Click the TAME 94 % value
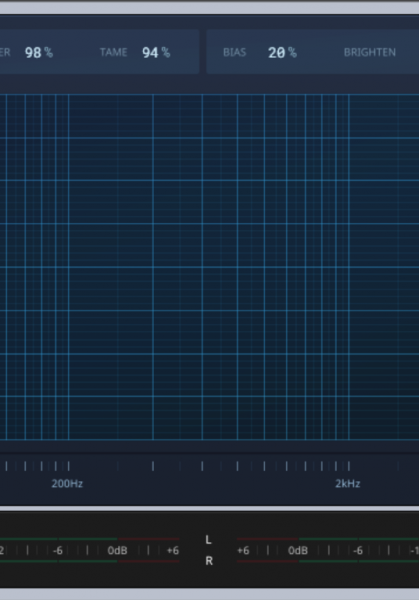The height and width of the screenshot is (600, 419). point(156,52)
